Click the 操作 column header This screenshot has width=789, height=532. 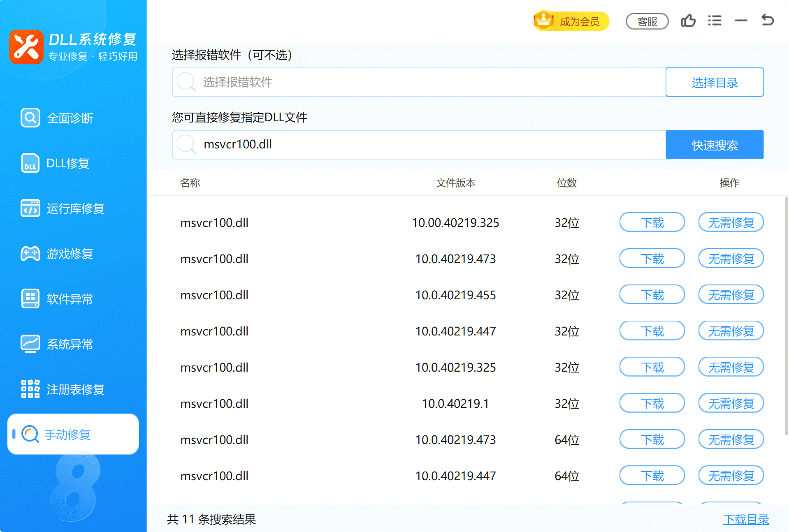(x=729, y=183)
